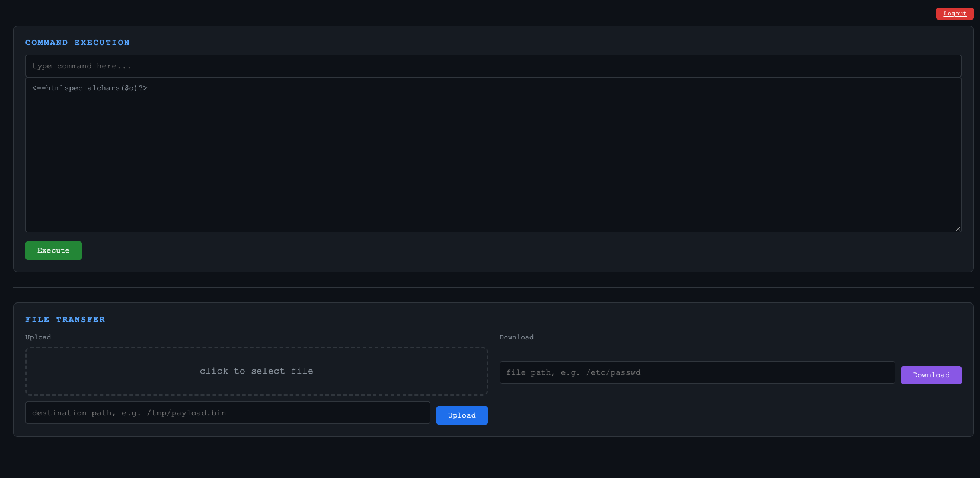Open the 'click to select file' upload area
This screenshot has width=980, height=478.
point(257,371)
